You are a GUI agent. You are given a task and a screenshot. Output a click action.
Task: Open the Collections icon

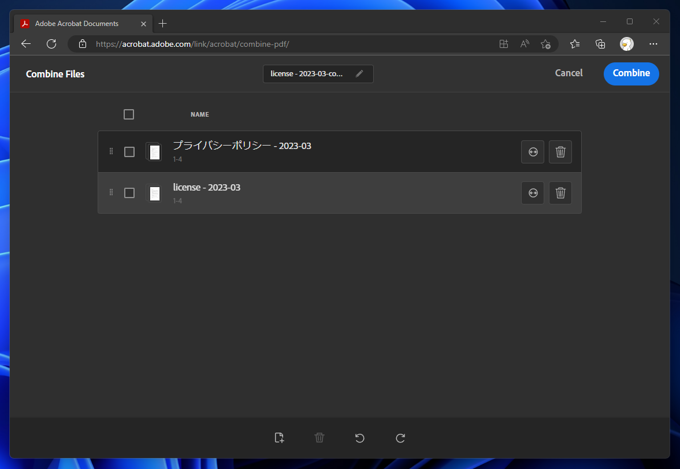[600, 44]
